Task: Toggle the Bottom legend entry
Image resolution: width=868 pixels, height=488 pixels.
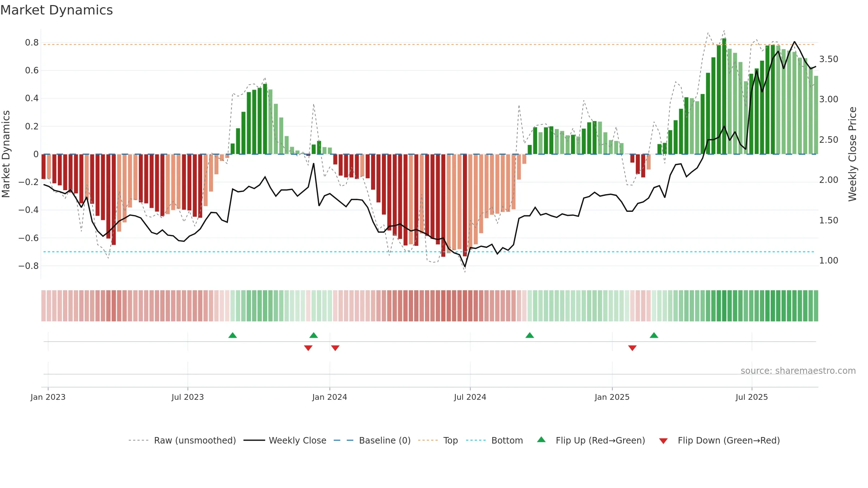Action: pos(494,440)
